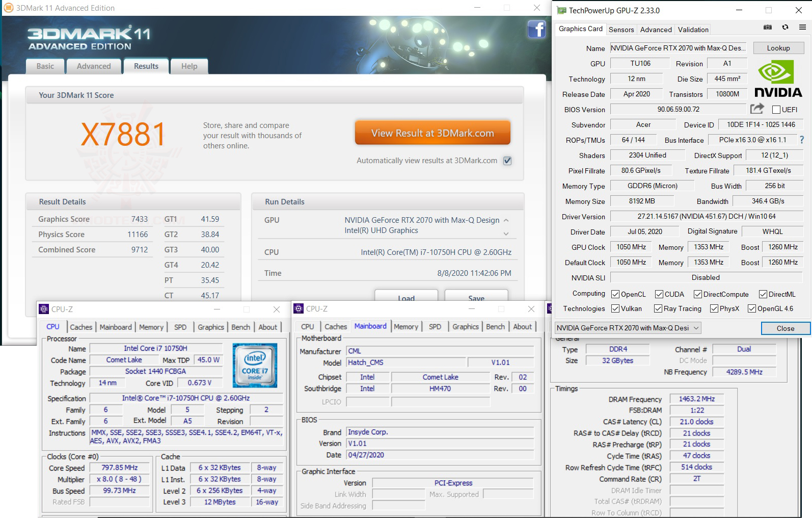This screenshot has width=812, height=518.
Task: Toggle the PhysX checkbox
Action: point(714,308)
